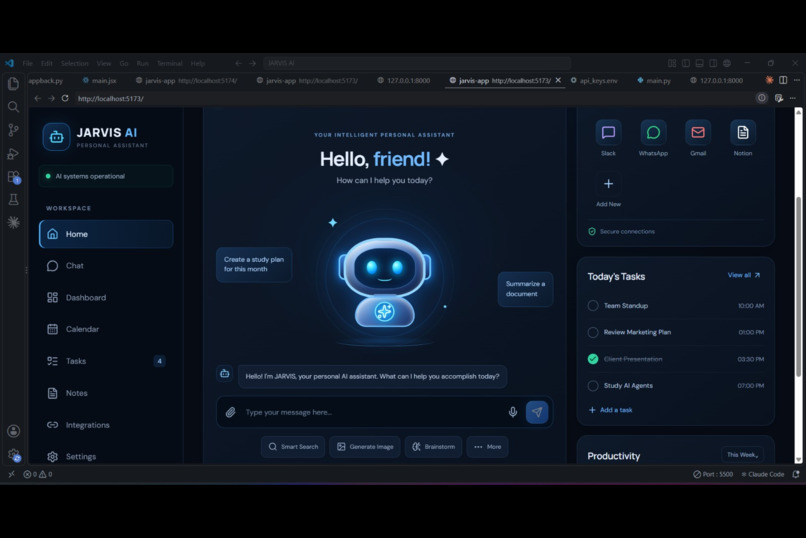Open the Search magnifier in activity bar
Screen dimensions: 806x538
click(x=13, y=107)
